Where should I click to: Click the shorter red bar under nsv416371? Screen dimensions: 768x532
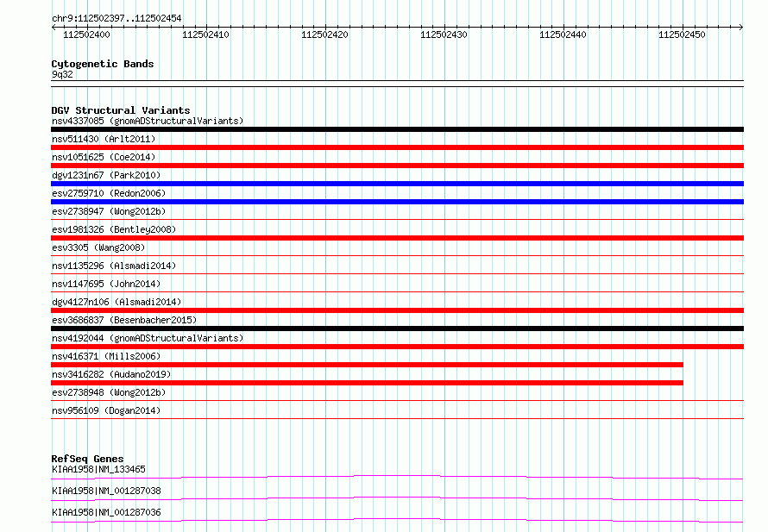pyautogui.click(x=367, y=365)
